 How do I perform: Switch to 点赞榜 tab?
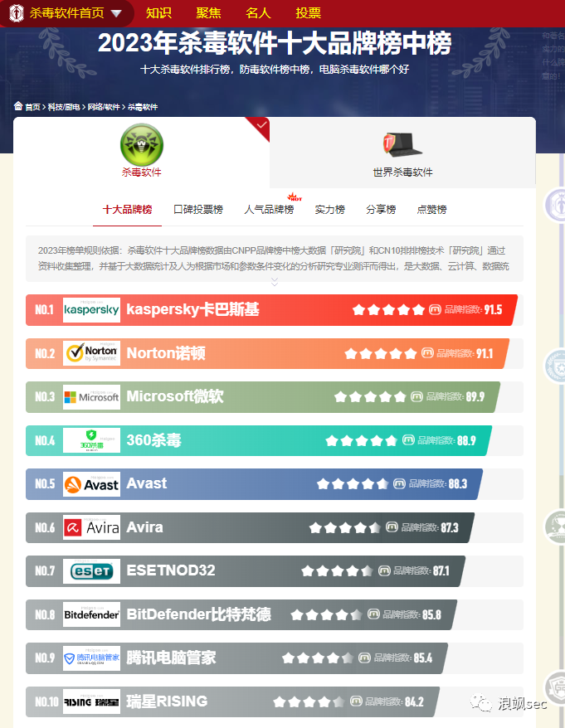431,210
